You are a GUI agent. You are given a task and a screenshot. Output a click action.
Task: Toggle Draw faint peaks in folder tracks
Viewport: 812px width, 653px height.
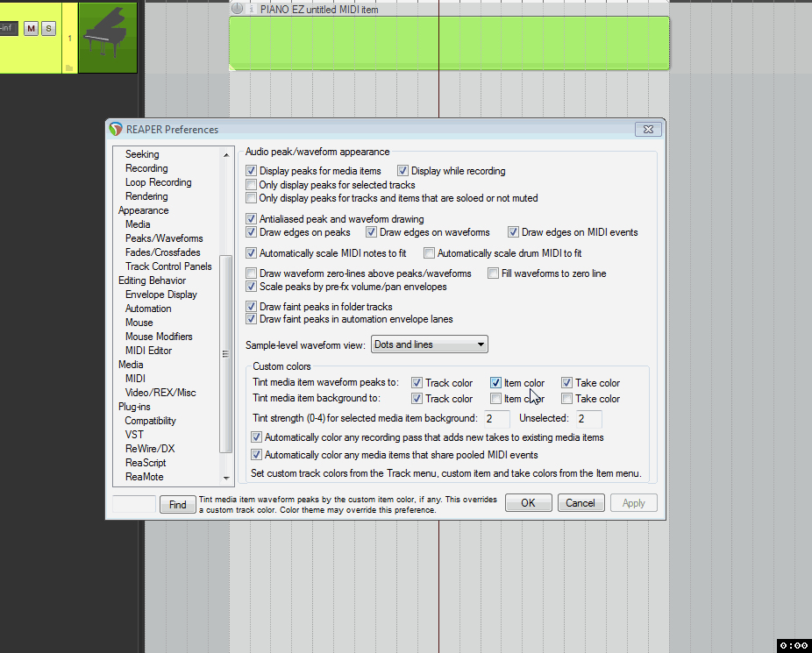pyautogui.click(x=251, y=307)
